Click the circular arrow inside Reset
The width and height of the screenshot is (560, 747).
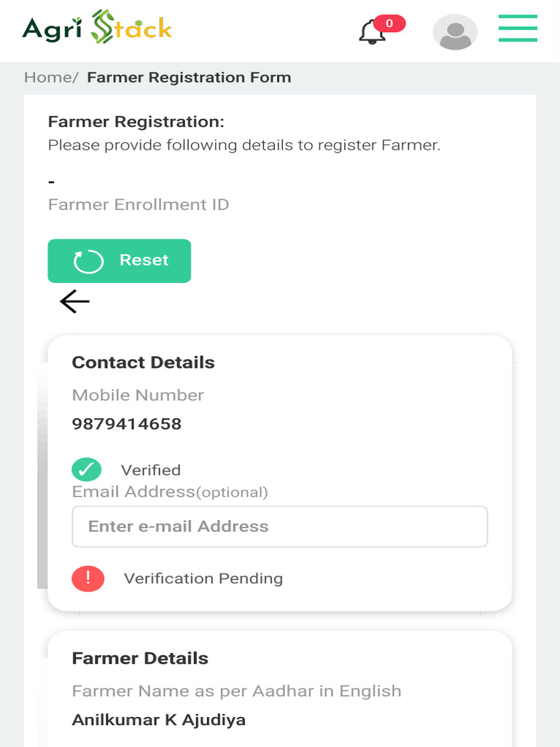(x=89, y=261)
